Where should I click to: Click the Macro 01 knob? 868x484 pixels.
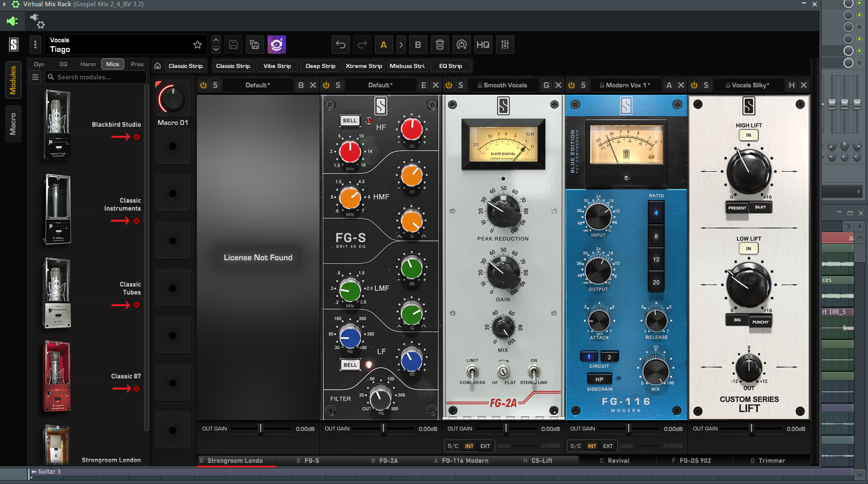172,99
